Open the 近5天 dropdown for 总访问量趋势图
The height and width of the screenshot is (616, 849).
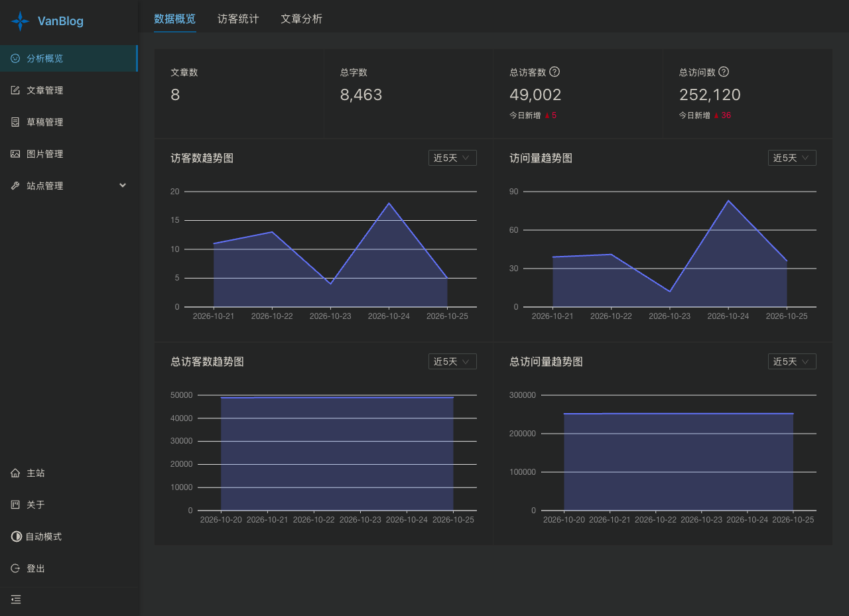(x=792, y=361)
